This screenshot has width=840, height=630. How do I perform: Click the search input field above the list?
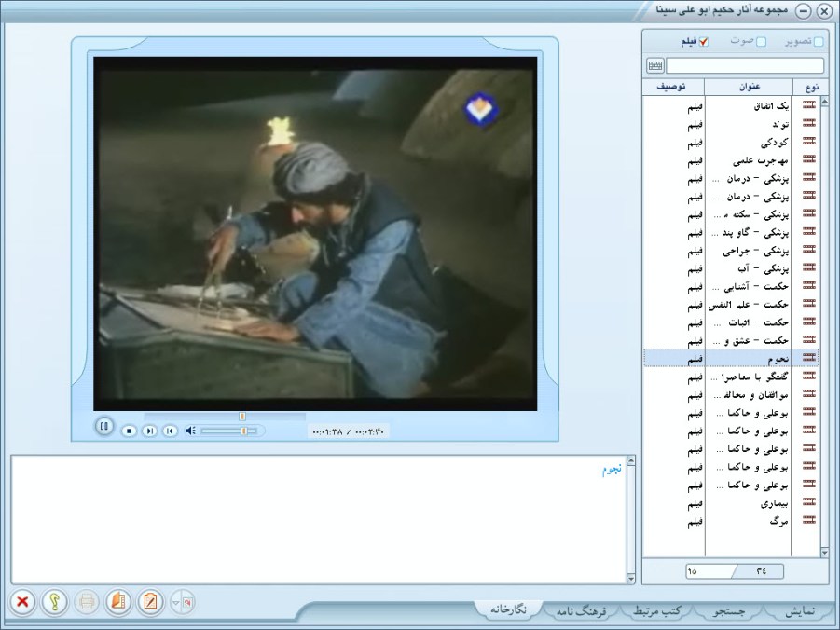(x=746, y=66)
